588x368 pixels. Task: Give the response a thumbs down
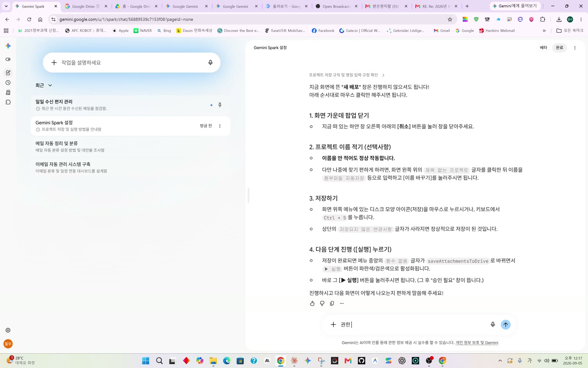coord(322,303)
